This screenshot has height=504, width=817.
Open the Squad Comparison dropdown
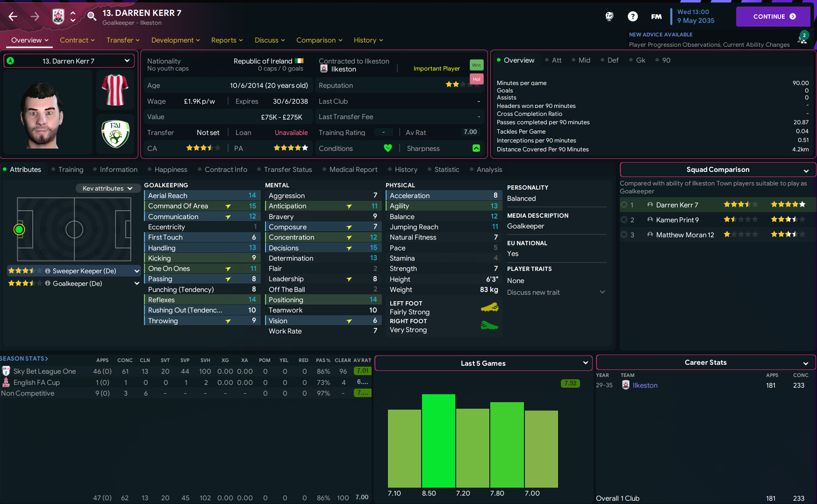tap(718, 170)
